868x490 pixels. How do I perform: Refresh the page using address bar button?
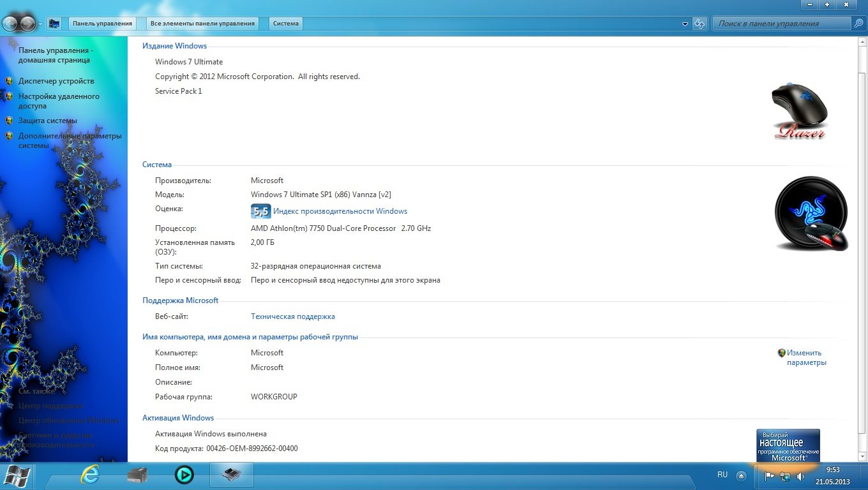point(700,24)
